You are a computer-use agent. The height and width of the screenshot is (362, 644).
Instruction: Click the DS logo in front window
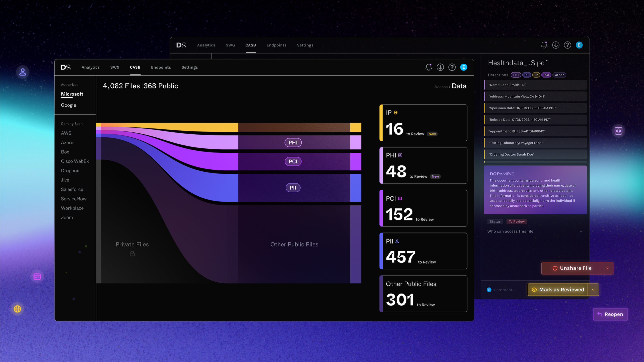66,67
